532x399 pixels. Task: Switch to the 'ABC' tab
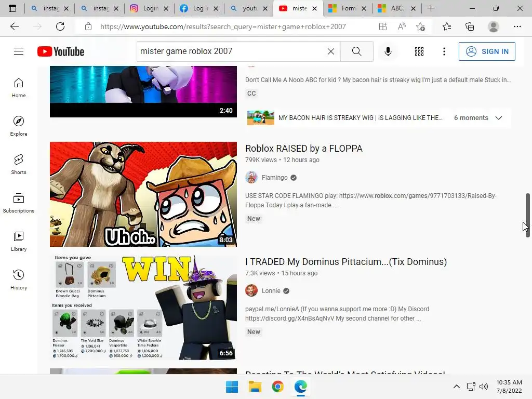[x=397, y=8]
